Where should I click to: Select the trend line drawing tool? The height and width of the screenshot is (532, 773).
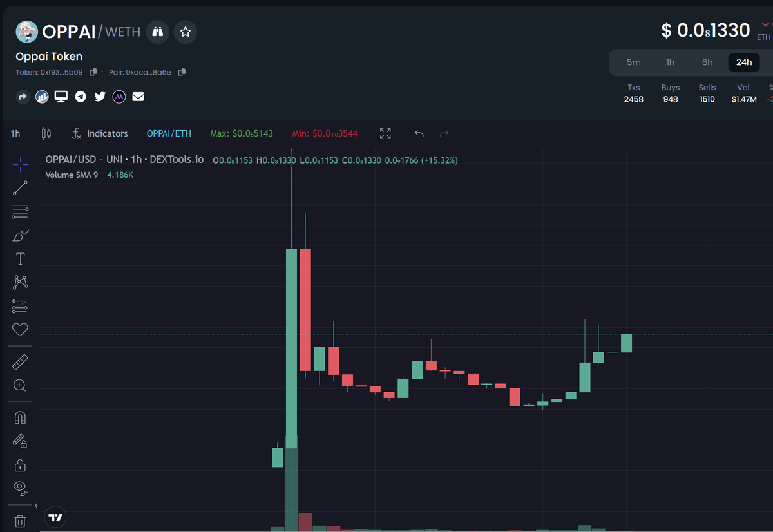point(20,187)
